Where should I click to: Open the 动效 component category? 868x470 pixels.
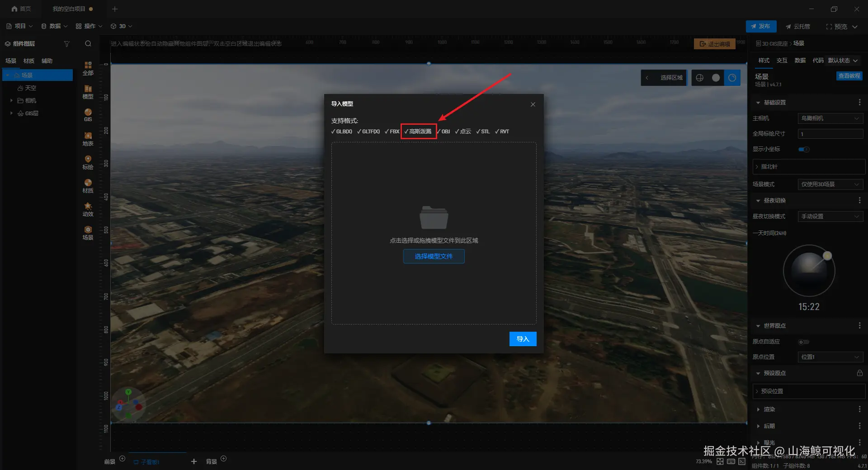pos(88,209)
